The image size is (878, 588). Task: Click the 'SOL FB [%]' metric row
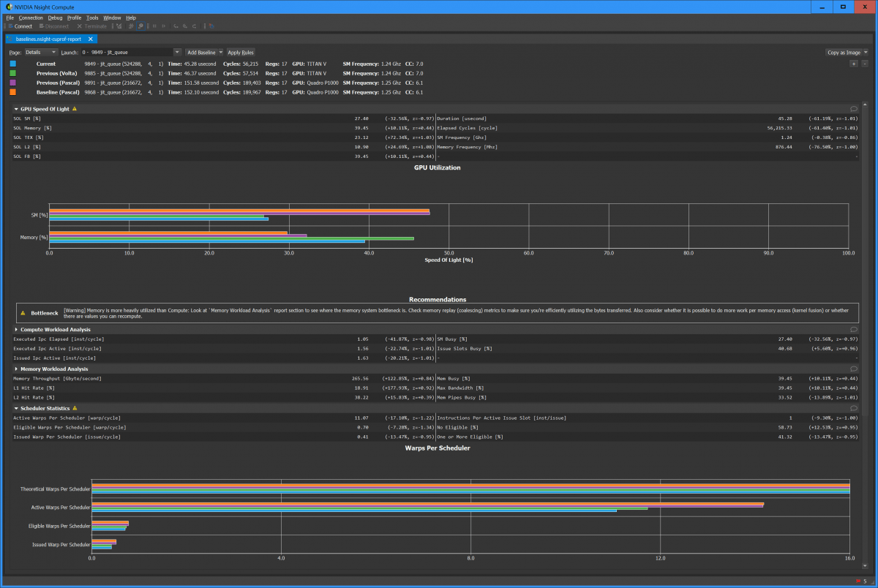click(x=223, y=157)
